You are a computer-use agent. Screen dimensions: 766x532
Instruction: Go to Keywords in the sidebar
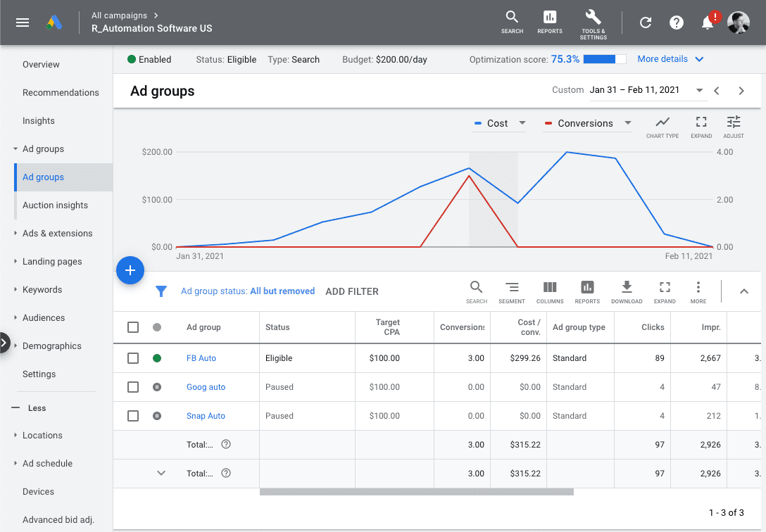[x=42, y=289]
